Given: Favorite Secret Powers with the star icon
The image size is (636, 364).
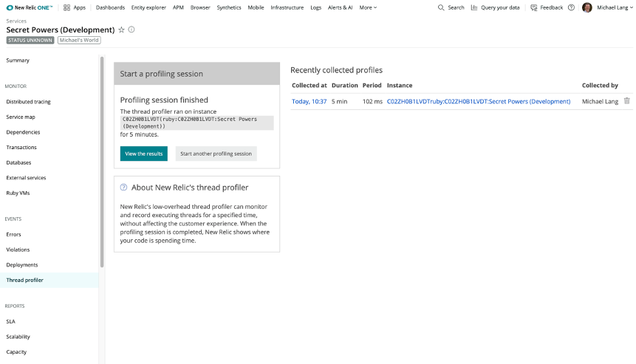Looking at the screenshot, I should pyautogui.click(x=121, y=30).
